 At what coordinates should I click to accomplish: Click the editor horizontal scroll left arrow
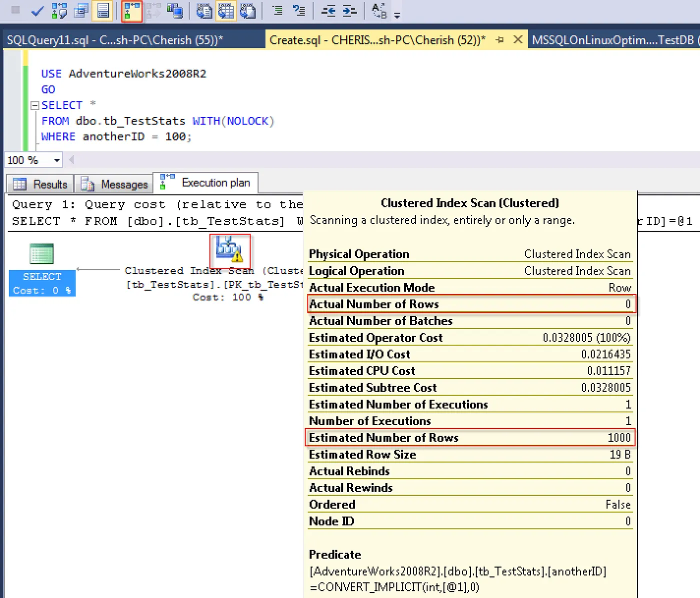[x=71, y=160]
